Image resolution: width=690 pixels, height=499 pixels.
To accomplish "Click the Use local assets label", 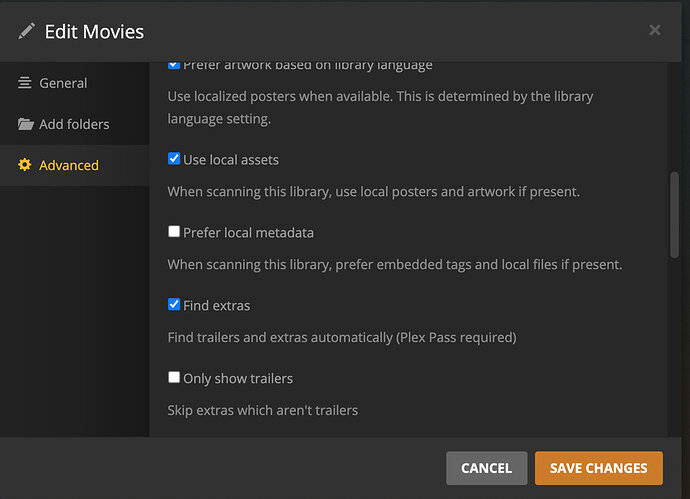I will [231, 160].
